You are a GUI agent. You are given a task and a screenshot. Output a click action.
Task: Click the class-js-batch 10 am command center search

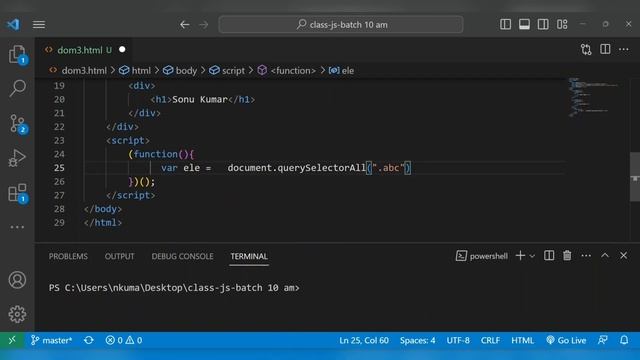[341, 24]
